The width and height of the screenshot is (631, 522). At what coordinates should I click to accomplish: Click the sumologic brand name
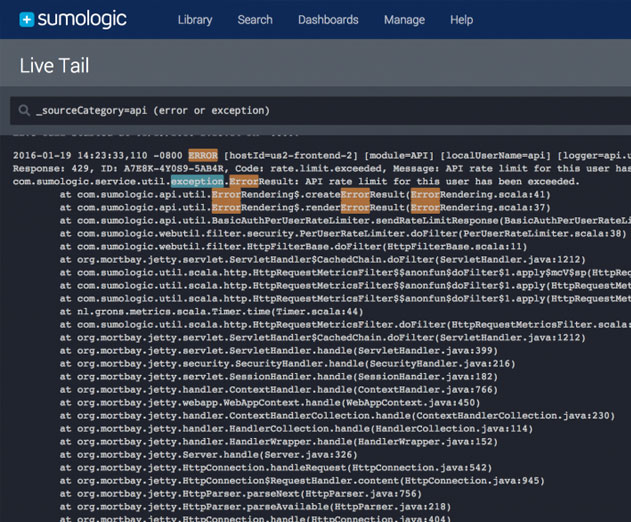(82, 19)
